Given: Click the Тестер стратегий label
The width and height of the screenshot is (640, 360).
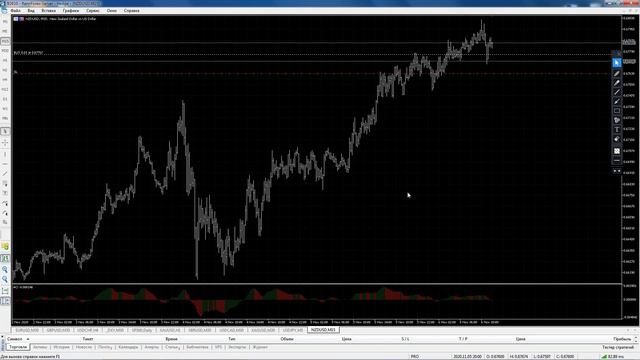Looking at the screenshot, I should click(618, 347).
